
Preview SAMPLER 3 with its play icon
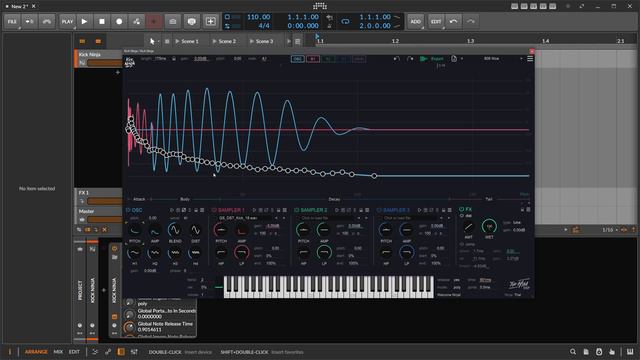(x=419, y=210)
